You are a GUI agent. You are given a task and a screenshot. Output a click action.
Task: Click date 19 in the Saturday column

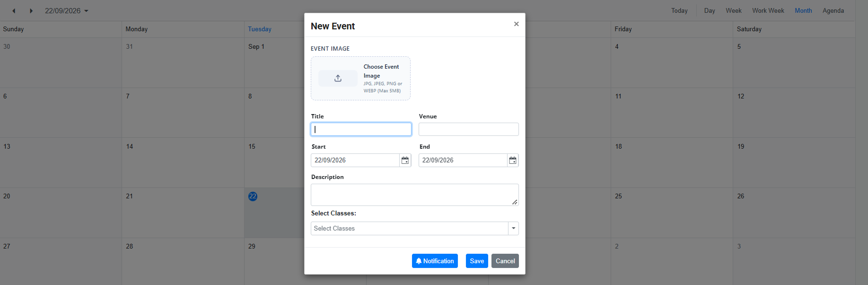coord(741,147)
